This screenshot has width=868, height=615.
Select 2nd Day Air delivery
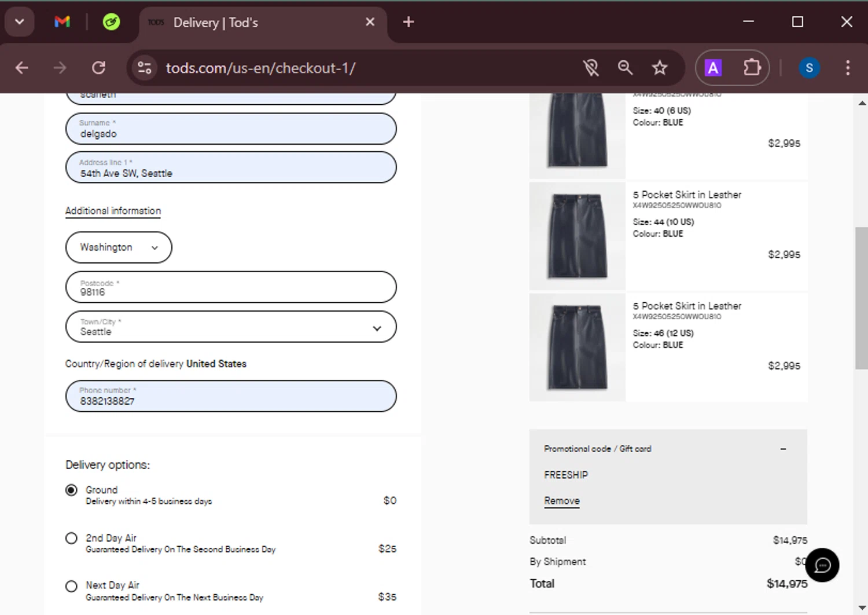coord(71,538)
